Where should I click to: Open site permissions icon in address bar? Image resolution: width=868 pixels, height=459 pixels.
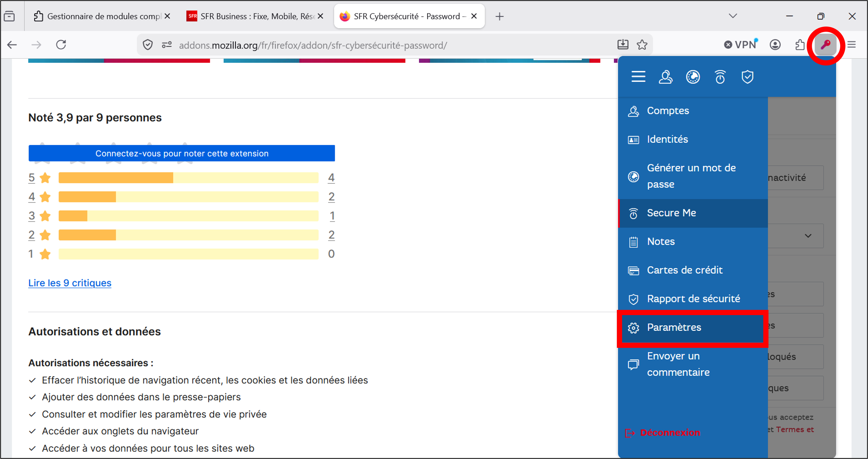click(x=167, y=45)
